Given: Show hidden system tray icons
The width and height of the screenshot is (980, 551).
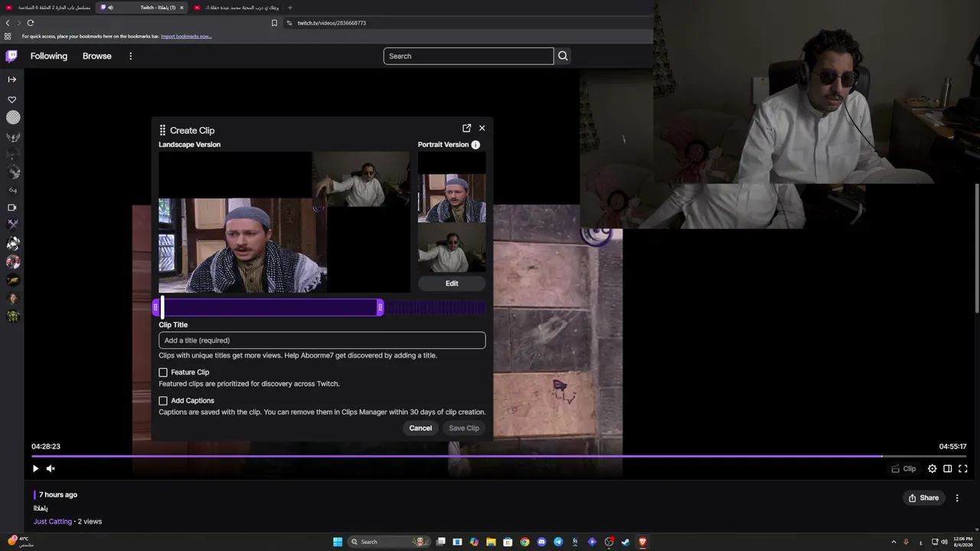Looking at the screenshot, I should tap(893, 542).
